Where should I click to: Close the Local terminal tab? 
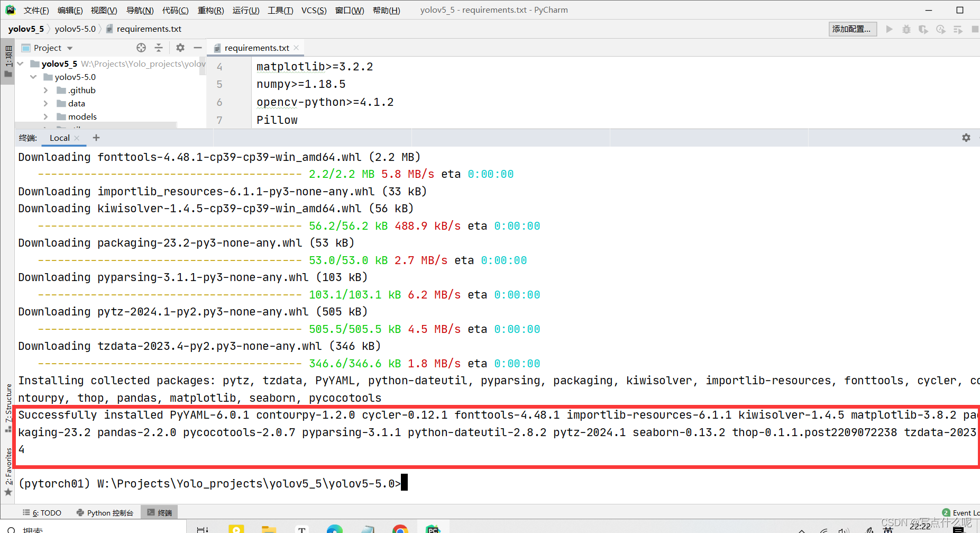pyautogui.click(x=77, y=138)
